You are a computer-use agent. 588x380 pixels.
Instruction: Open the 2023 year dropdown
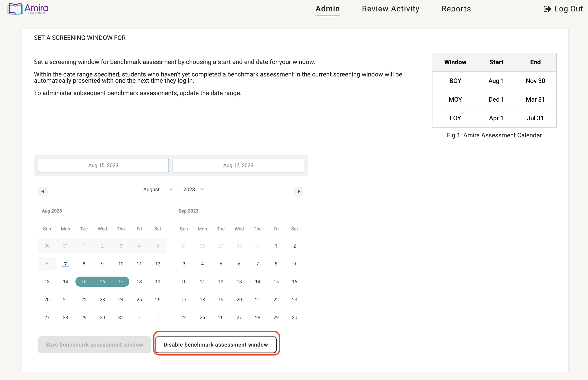pos(193,189)
